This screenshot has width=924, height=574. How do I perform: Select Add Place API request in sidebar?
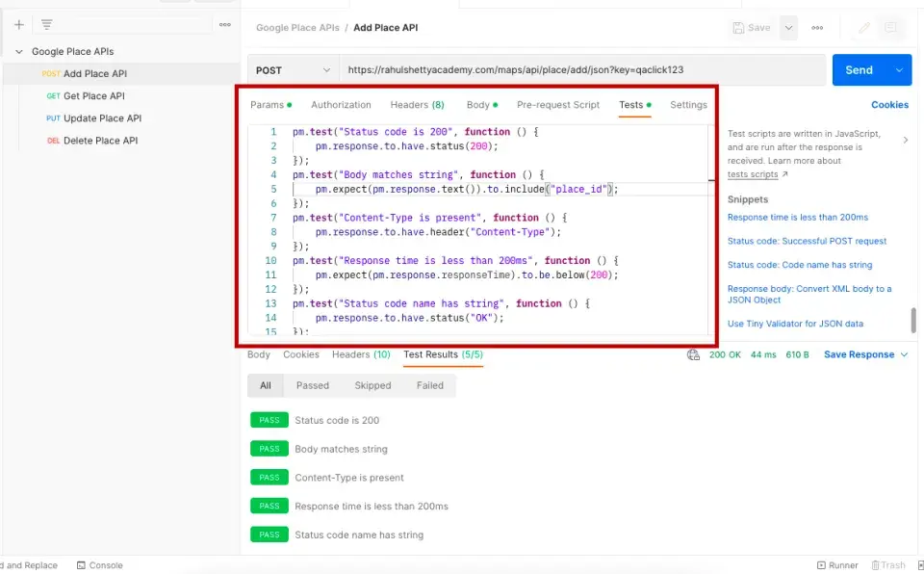click(x=121, y=74)
